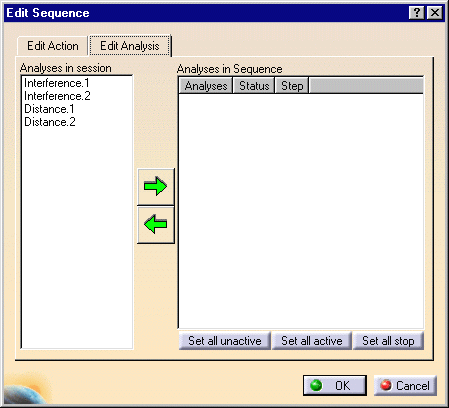Click the Status column header
Viewport: 449px width, 408px height.
[x=254, y=86]
